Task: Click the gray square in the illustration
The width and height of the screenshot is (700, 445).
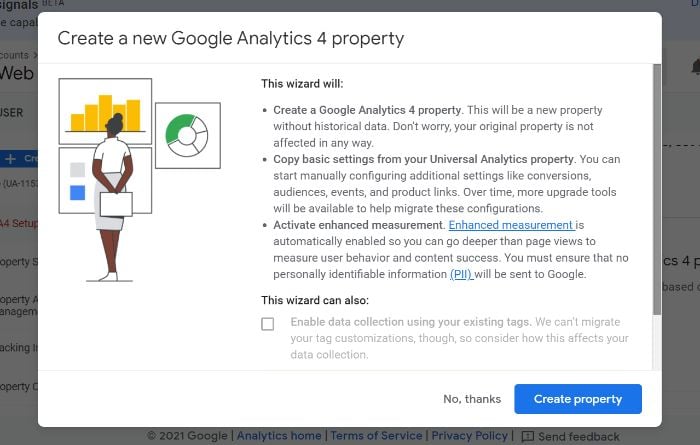Action: (x=77, y=170)
